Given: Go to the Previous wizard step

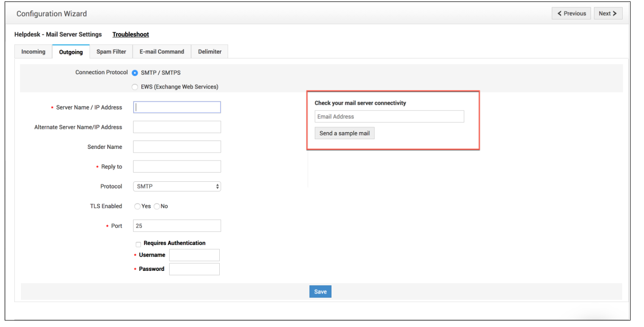Looking at the screenshot, I should click(x=571, y=13).
